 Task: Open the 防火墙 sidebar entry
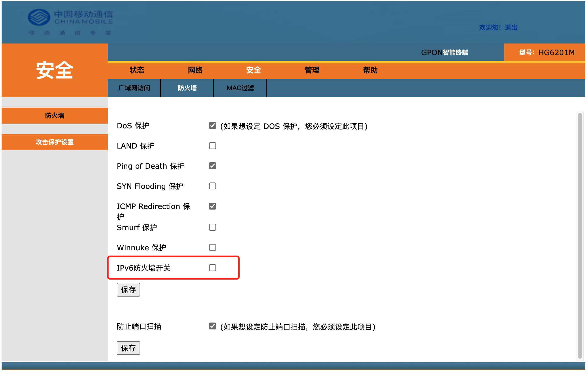tap(54, 116)
